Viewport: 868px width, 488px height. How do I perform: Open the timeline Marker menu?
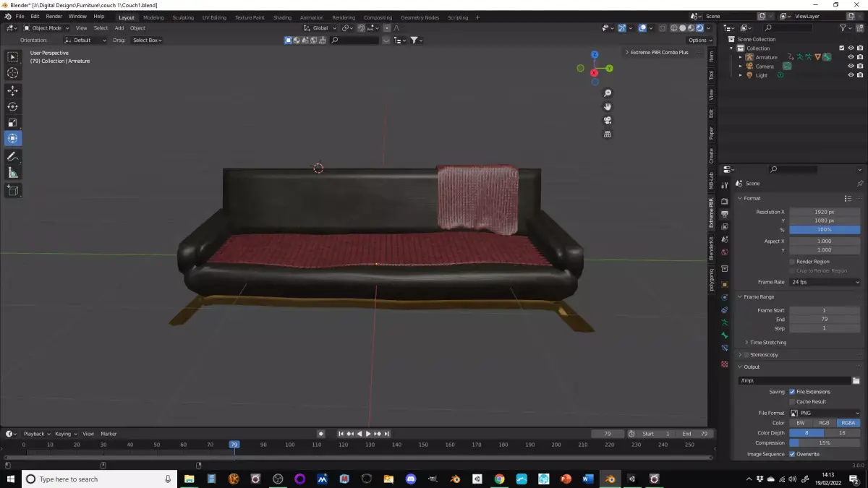point(109,434)
